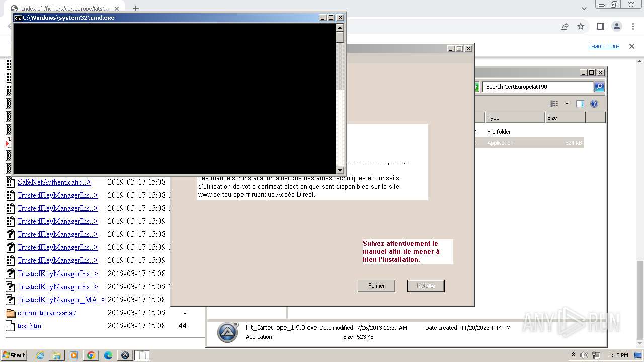Open Microsoft Edge from taskbar
644x362 pixels.
(x=108, y=355)
